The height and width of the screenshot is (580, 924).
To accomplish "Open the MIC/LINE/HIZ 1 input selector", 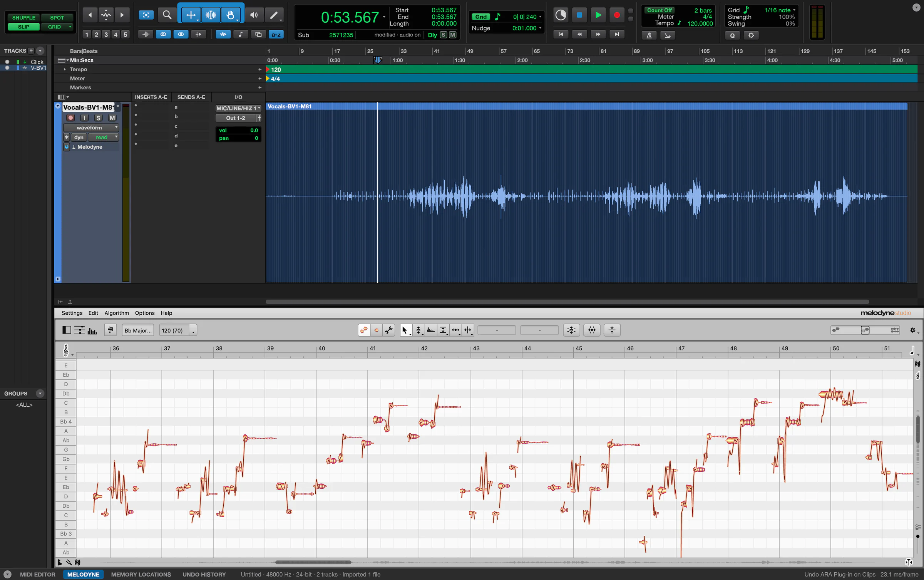I will 238,108.
